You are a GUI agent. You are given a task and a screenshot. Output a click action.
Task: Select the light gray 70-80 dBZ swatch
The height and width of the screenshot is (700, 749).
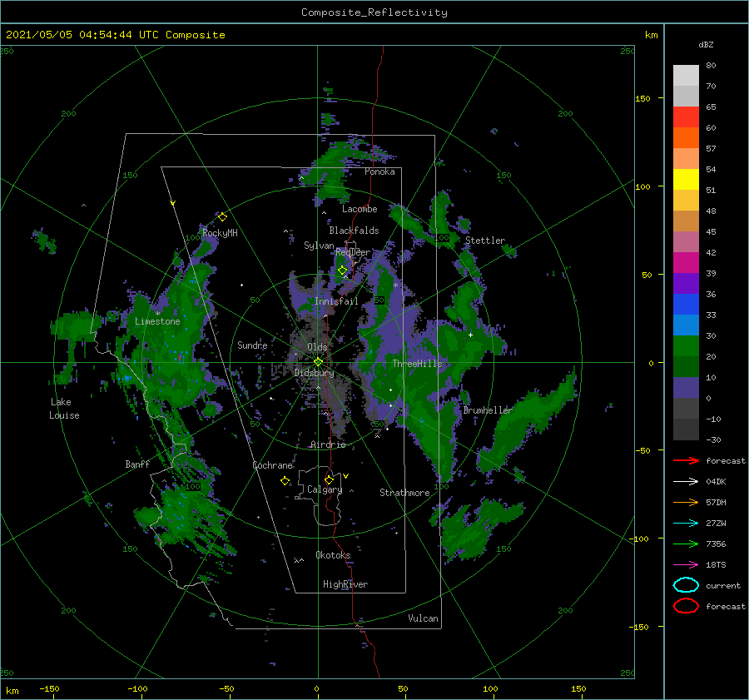tap(686, 76)
